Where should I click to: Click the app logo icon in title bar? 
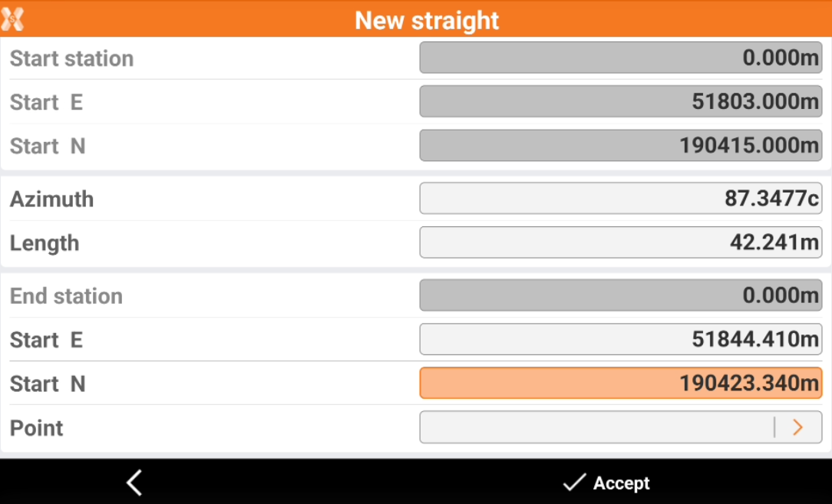[13, 19]
